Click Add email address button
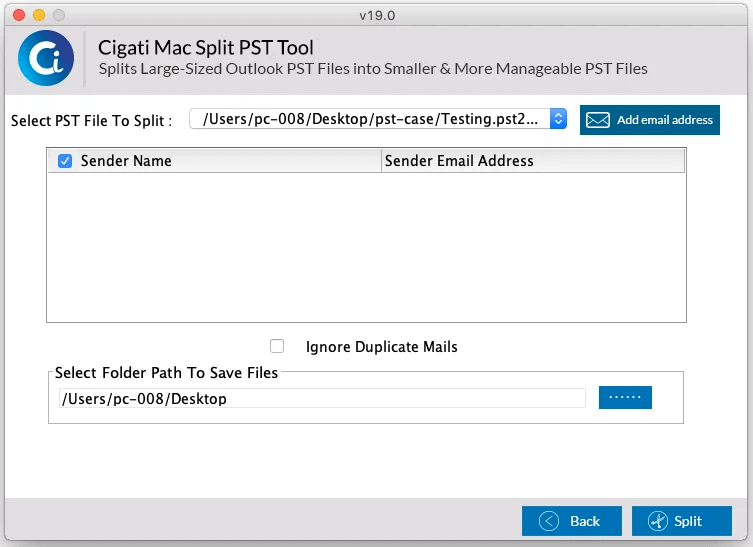Viewport: 753px width, 547px height. [650, 120]
